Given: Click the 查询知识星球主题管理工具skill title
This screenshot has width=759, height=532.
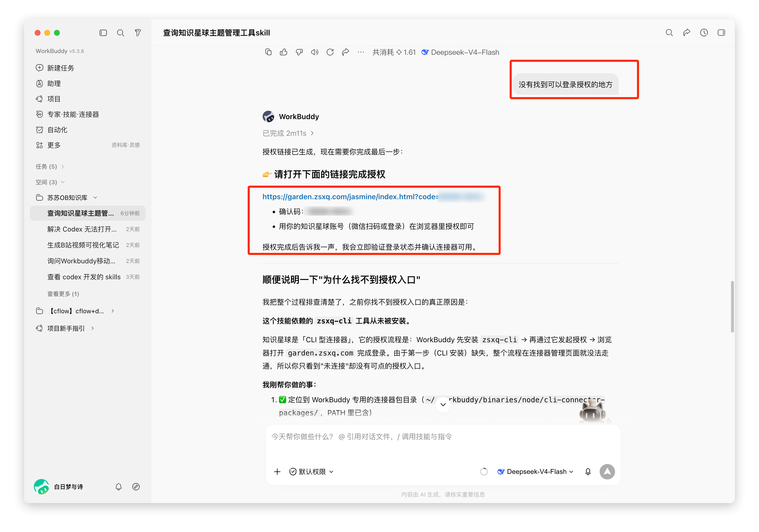Looking at the screenshot, I should 217,33.
